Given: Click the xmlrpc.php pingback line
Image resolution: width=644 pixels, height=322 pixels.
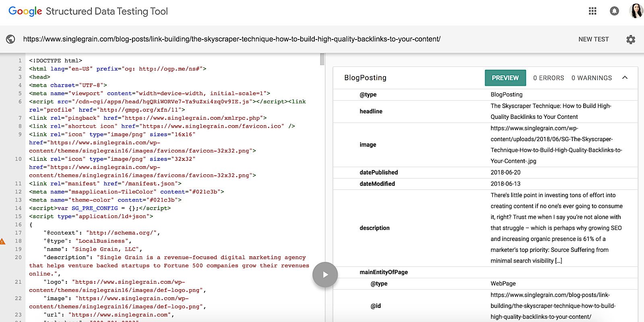Looking at the screenshot, I should pyautogui.click(x=148, y=118).
